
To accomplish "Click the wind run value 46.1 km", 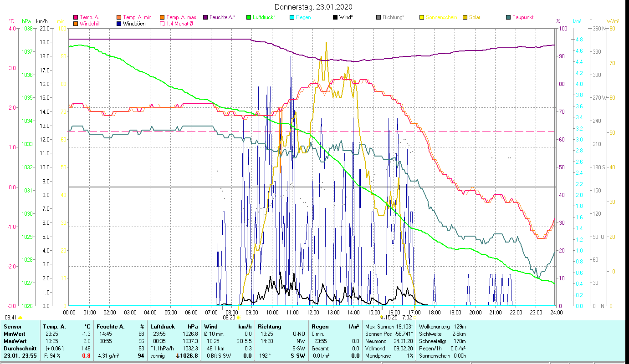I will (215, 349).
